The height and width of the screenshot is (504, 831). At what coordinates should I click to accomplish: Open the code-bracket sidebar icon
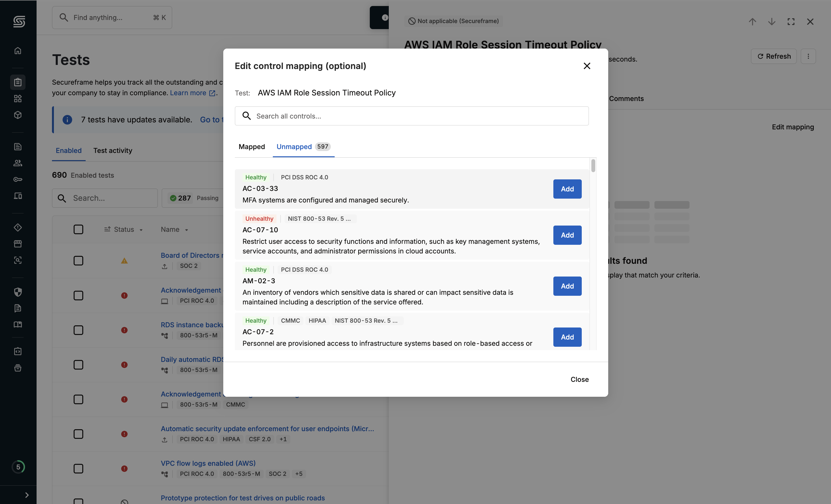[18, 351]
